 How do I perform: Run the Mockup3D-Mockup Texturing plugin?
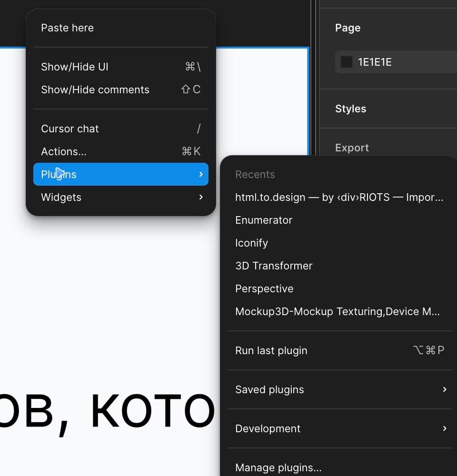point(339,311)
